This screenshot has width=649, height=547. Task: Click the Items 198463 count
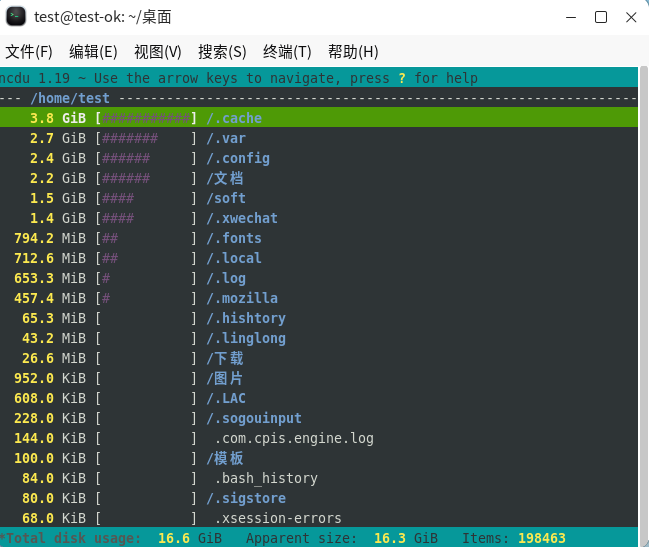click(542, 538)
